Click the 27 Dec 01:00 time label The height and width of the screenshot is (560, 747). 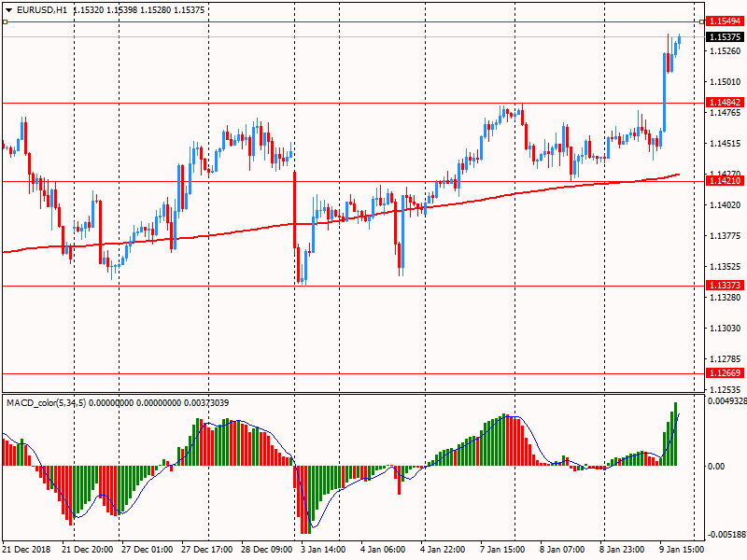pyautogui.click(x=148, y=550)
